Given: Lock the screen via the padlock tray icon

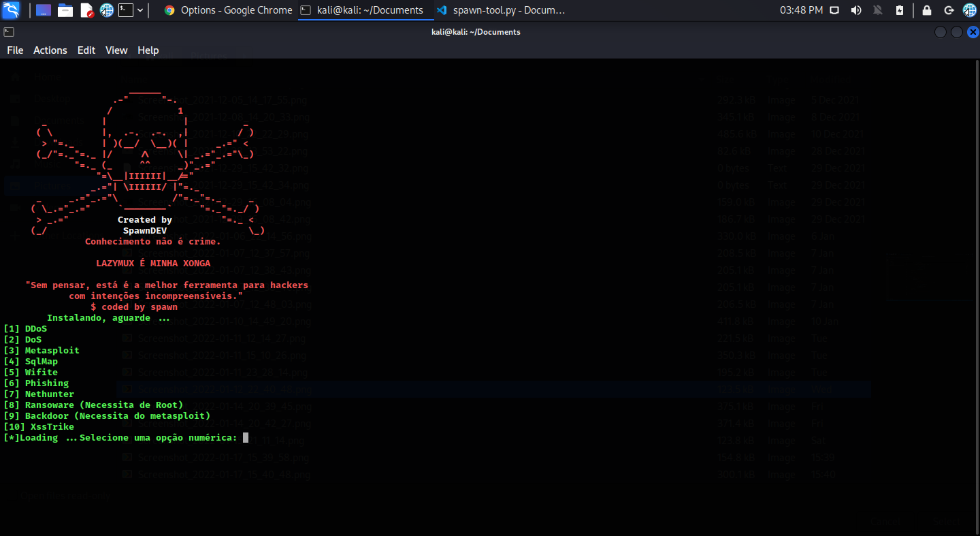Looking at the screenshot, I should 926,10.
